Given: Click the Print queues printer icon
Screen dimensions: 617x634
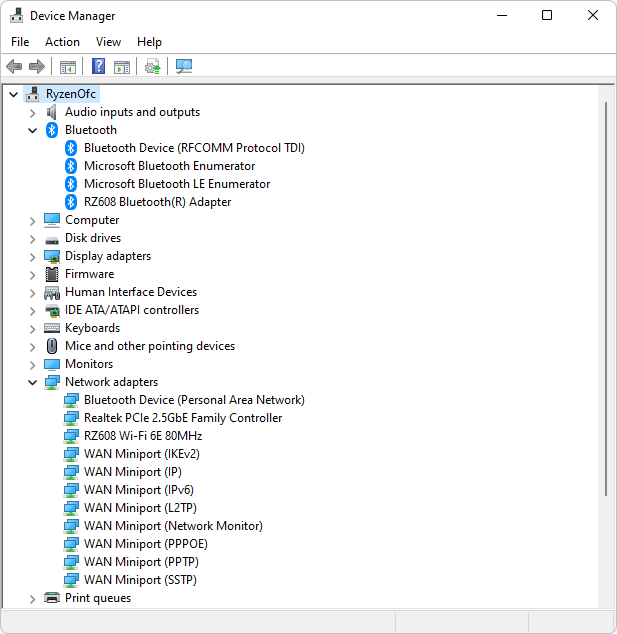Looking at the screenshot, I should click(52, 598).
